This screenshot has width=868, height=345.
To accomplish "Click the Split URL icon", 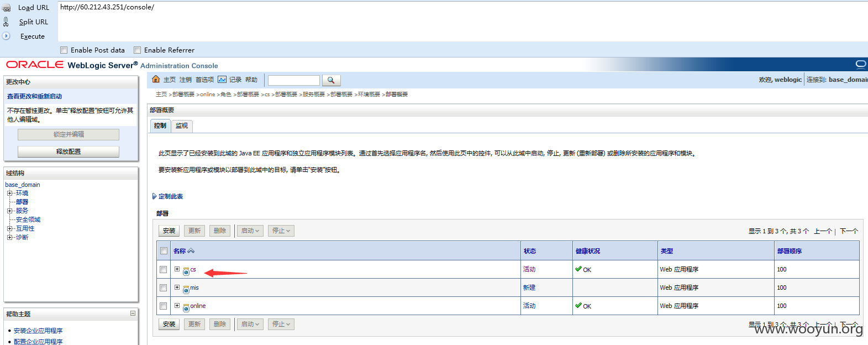I will (x=6, y=22).
